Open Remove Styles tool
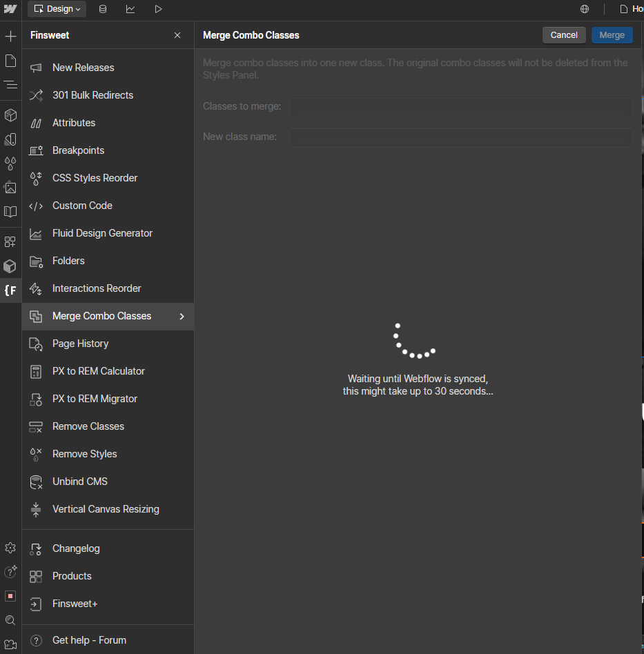 pos(108,454)
